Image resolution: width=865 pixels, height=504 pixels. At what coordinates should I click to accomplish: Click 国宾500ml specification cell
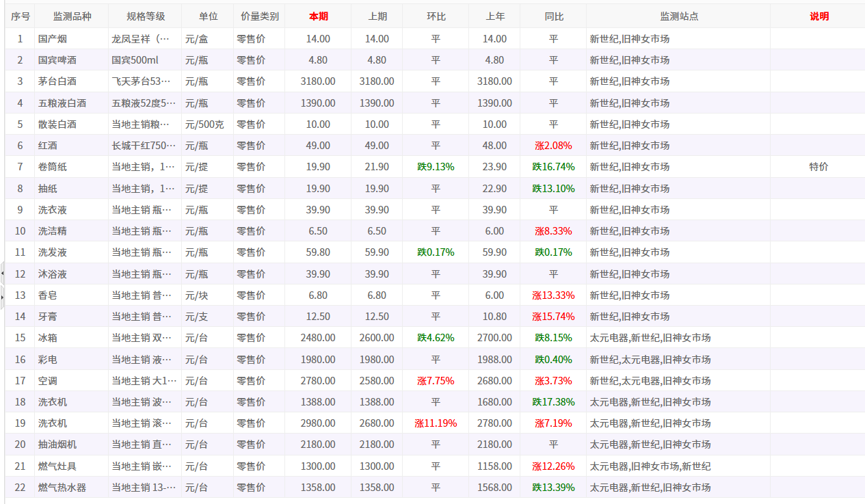(144, 60)
